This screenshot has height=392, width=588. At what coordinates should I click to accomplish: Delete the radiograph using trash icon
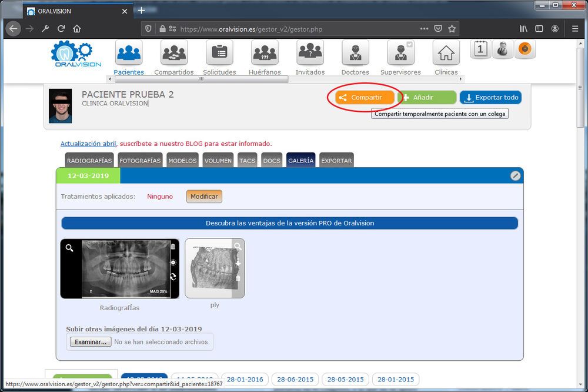click(173, 247)
